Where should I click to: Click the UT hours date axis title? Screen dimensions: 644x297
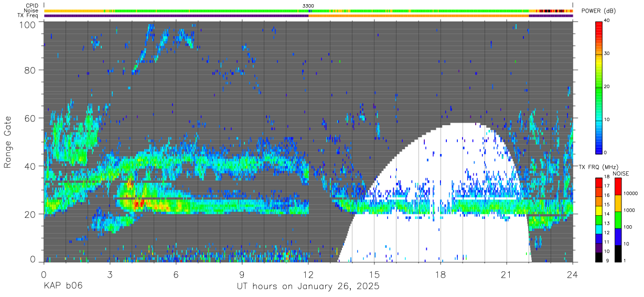308,287
